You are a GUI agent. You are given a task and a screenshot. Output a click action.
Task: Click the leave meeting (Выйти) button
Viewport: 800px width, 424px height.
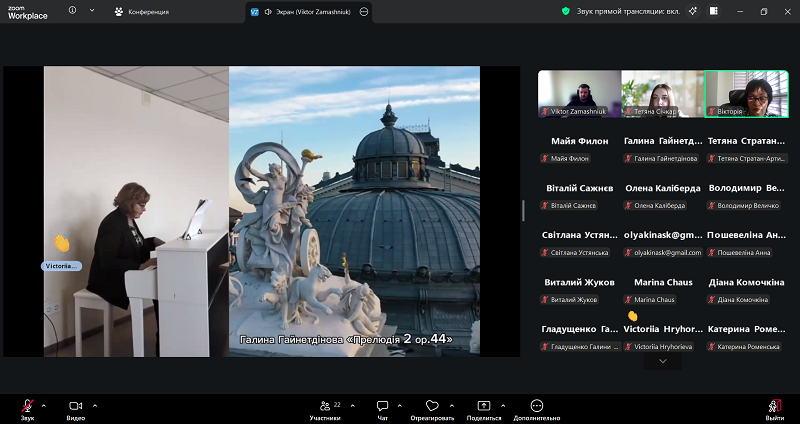[x=774, y=406]
